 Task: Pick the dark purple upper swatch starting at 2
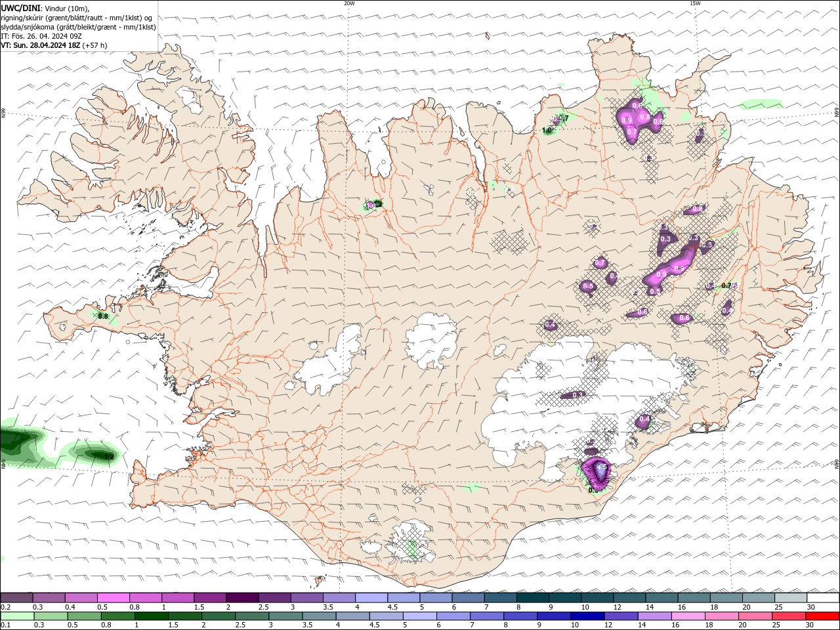click(x=242, y=598)
